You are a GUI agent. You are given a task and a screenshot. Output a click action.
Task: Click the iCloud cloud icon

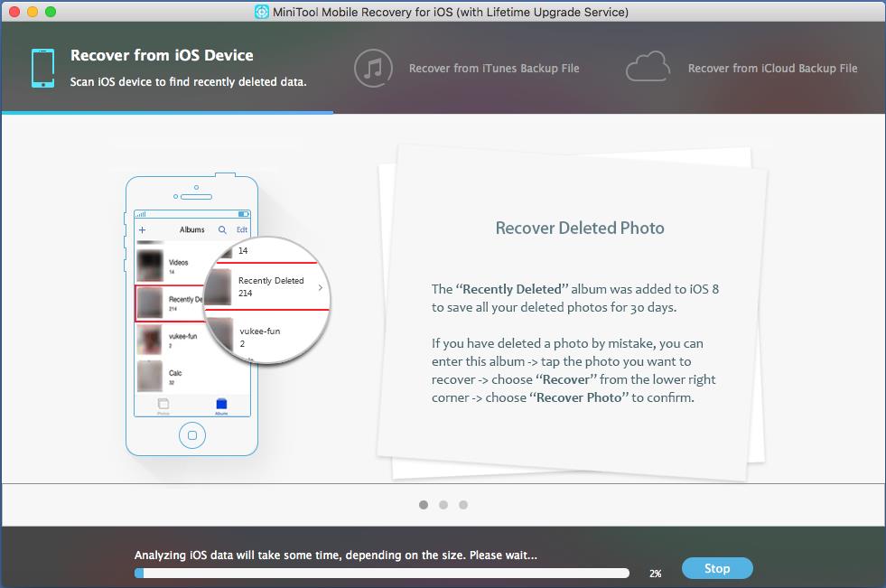click(x=648, y=67)
